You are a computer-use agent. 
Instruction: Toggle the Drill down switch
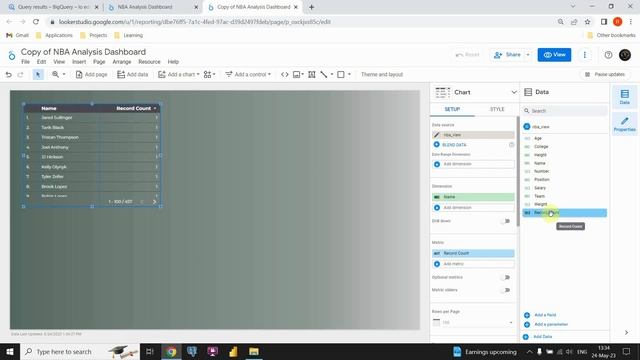pyautogui.click(x=506, y=221)
